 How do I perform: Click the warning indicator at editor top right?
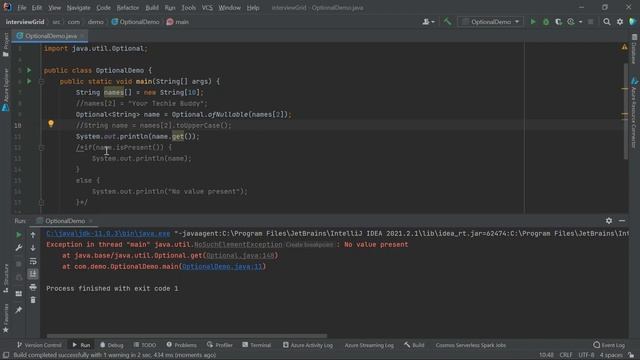pos(624,47)
